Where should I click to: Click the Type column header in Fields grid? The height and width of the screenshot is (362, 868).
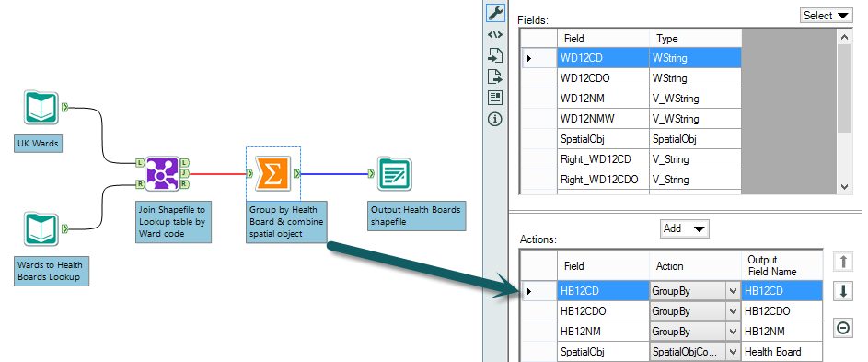click(x=695, y=39)
